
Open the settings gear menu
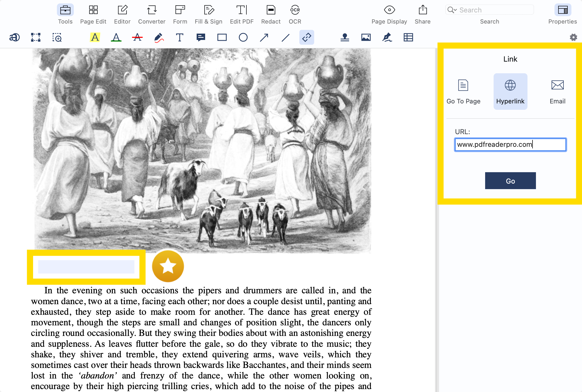point(573,37)
